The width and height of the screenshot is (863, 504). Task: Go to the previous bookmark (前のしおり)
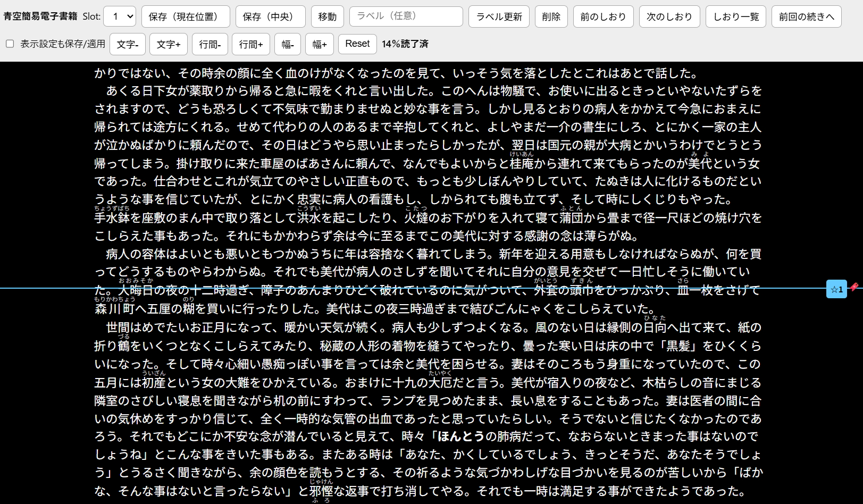point(603,16)
